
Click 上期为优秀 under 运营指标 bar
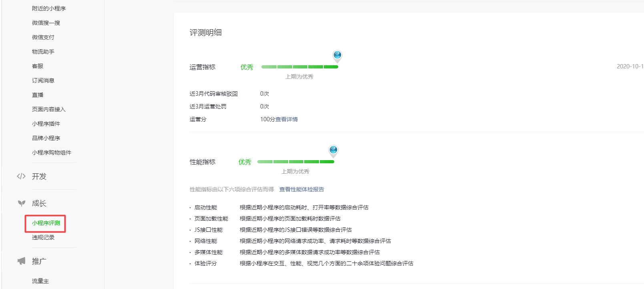pos(299,76)
